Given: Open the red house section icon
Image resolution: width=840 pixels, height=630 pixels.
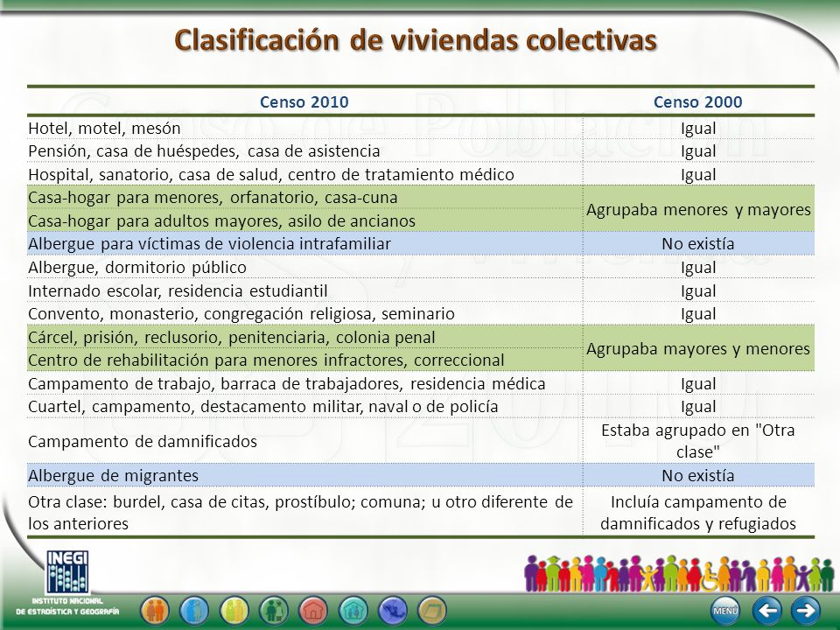Looking at the screenshot, I should (x=313, y=610).
